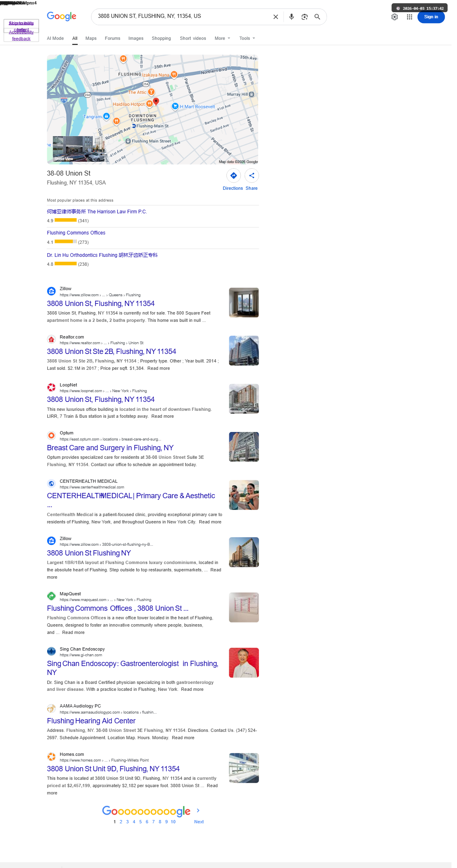This screenshot has width=457, height=868.
Task: Click the Izakaya Nana restaurant marker
Action: click(174, 74)
